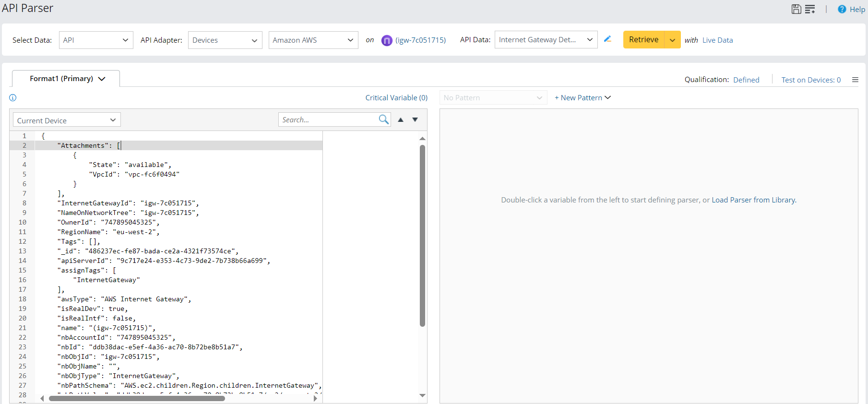Open the Retrieve button's dropdown arrow
868x404 pixels.
pos(672,40)
